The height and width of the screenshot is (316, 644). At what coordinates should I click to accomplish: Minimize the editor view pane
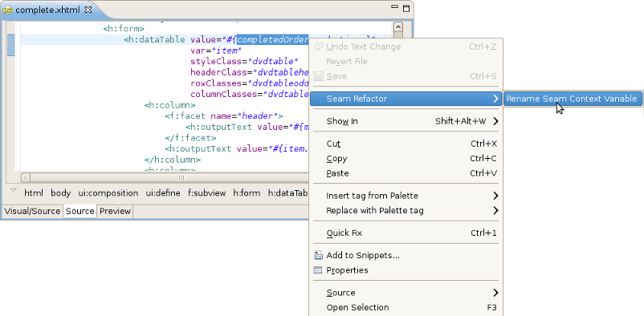pos(395,7)
